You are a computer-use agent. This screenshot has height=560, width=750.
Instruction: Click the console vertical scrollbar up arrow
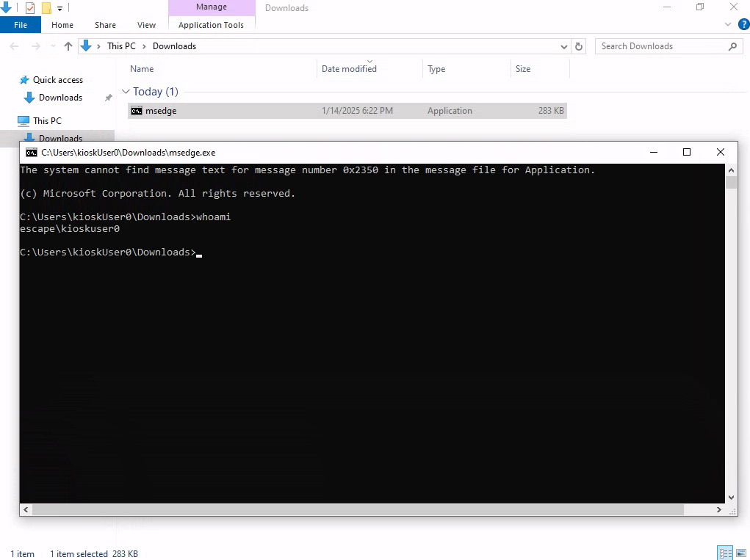731,170
